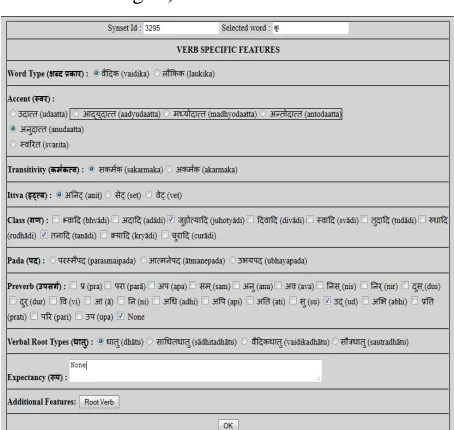The image size is (454, 430).
Task: Uncheck the tanādi class checkbox
Action: [44, 235]
